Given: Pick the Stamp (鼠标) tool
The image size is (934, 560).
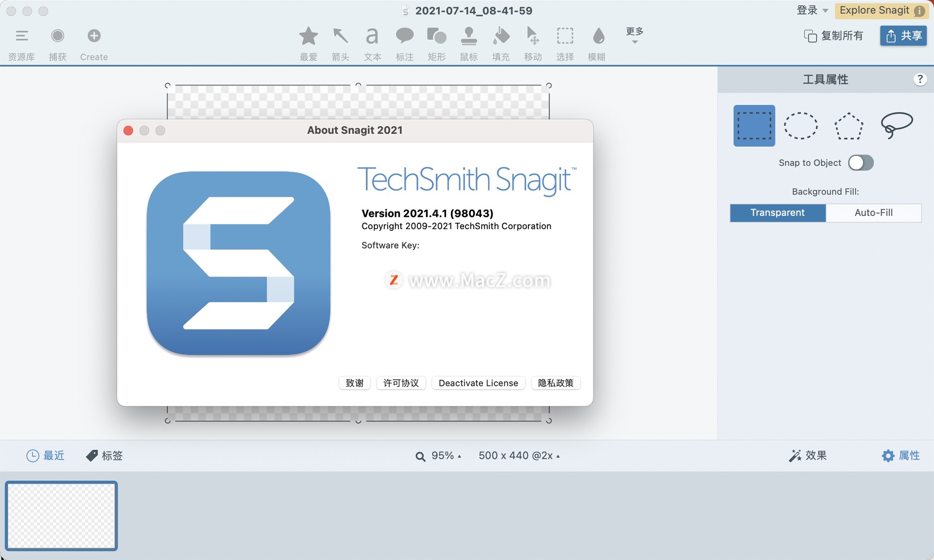Looking at the screenshot, I should [x=468, y=36].
